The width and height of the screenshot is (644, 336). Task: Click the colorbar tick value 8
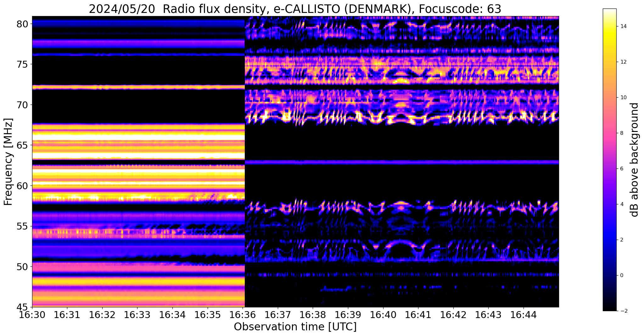[x=621, y=133]
